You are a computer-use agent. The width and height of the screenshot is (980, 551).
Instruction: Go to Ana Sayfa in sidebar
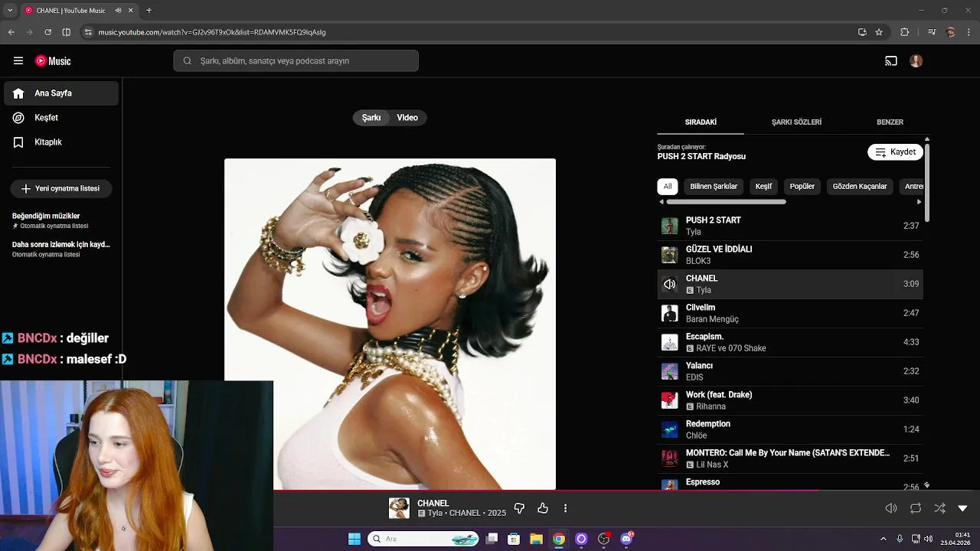(61, 93)
